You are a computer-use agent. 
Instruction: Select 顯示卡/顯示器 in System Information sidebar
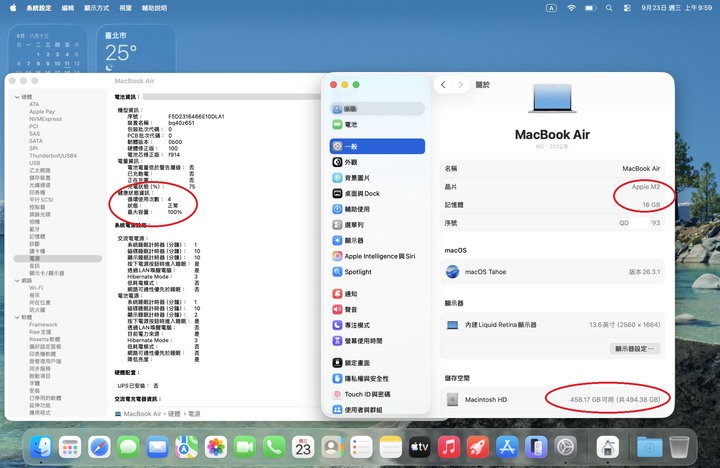pos(47,273)
